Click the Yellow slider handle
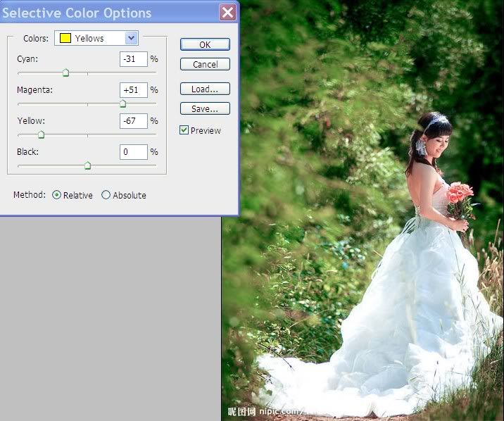 click(x=41, y=134)
